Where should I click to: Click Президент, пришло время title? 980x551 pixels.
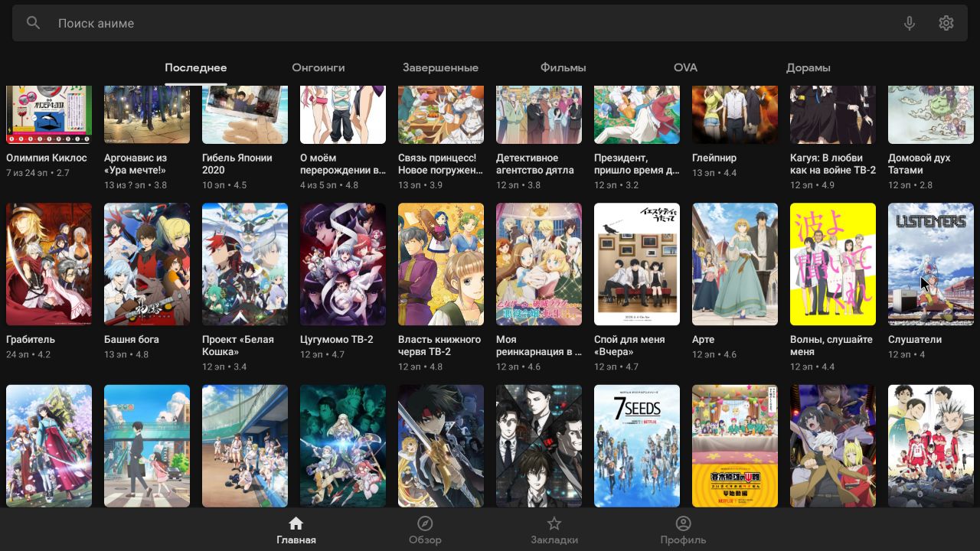pyautogui.click(x=637, y=164)
